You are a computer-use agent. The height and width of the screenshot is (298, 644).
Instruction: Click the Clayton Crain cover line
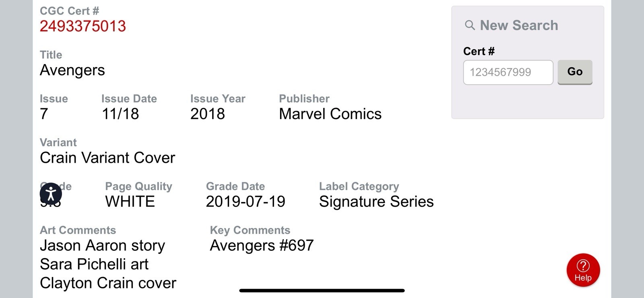click(x=108, y=283)
